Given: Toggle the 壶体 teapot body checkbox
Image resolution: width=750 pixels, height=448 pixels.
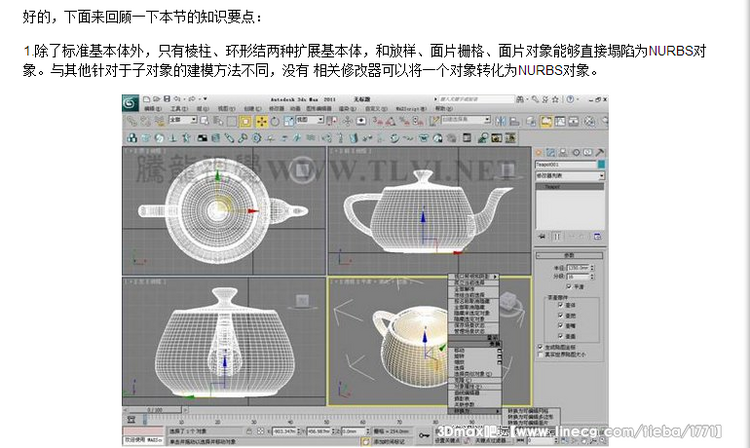Looking at the screenshot, I should (561, 305).
